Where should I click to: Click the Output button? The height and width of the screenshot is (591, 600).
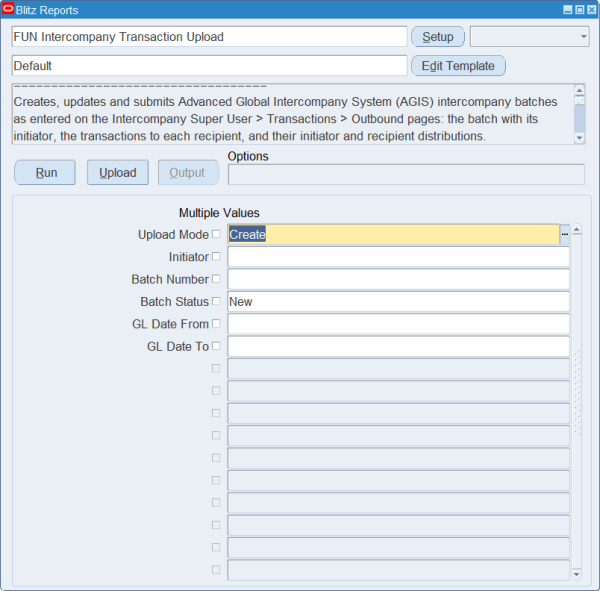click(x=189, y=173)
